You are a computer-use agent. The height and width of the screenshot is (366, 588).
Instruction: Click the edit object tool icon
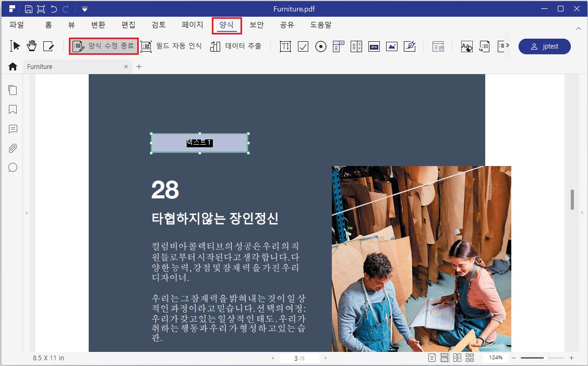coord(49,46)
